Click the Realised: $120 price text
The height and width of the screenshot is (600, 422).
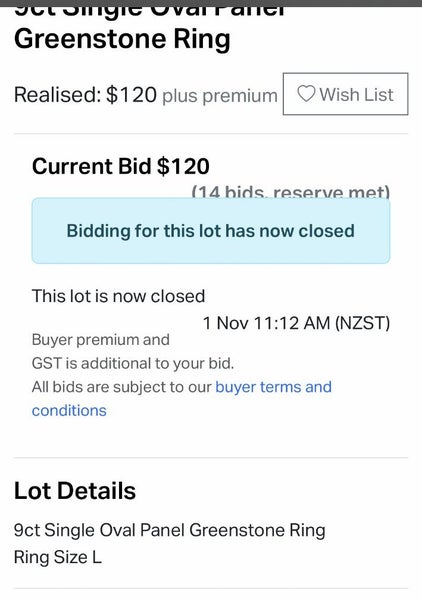tap(85, 95)
